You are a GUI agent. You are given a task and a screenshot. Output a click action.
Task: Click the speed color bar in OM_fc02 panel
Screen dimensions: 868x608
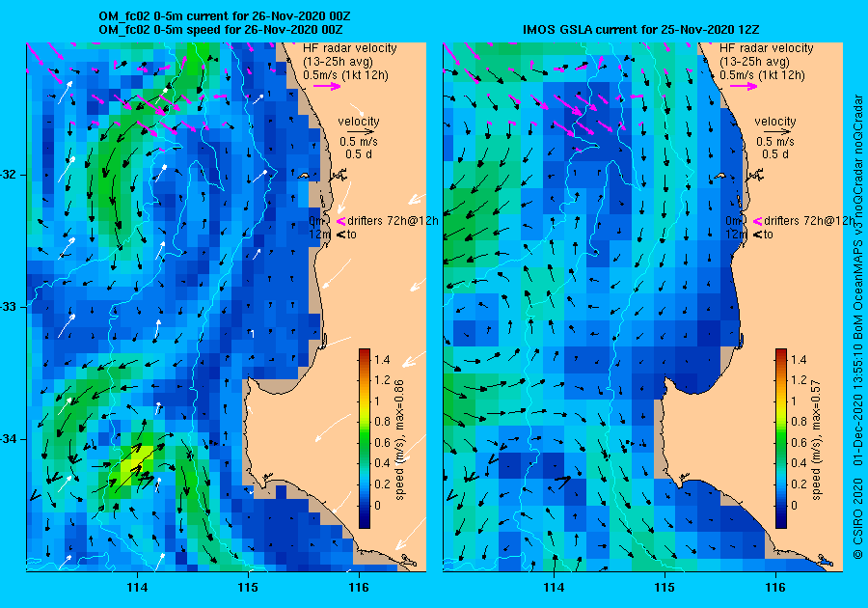(365, 438)
